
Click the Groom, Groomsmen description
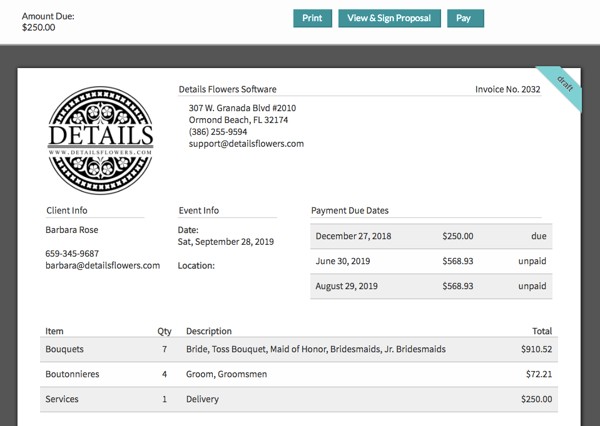(x=227, y=374)
